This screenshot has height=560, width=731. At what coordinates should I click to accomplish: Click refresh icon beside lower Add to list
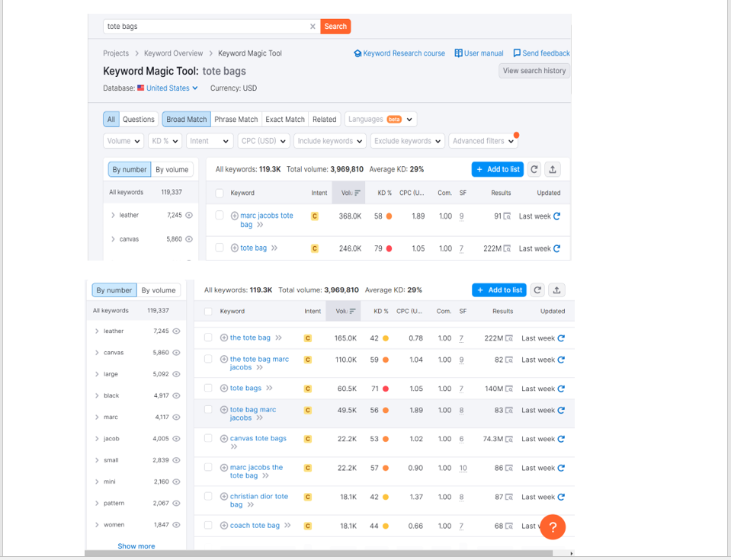(537, 290)
